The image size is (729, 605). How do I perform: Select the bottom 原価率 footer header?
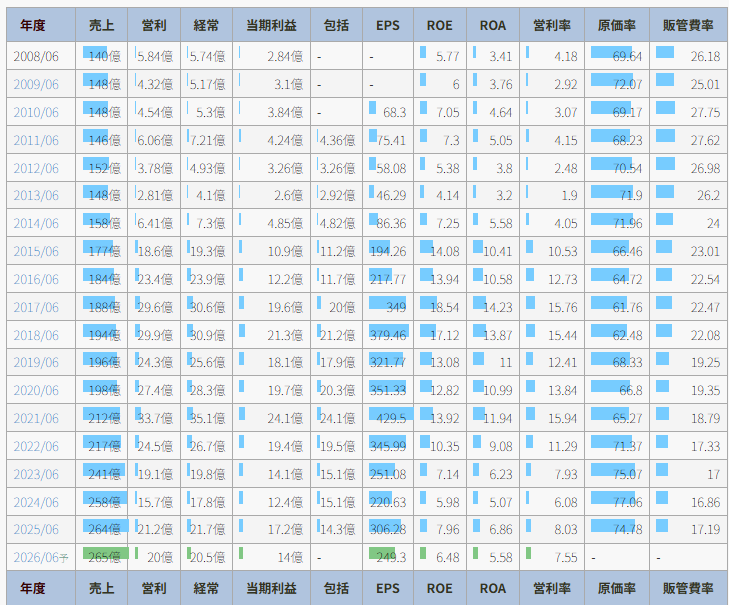click(x=617, y=588)
